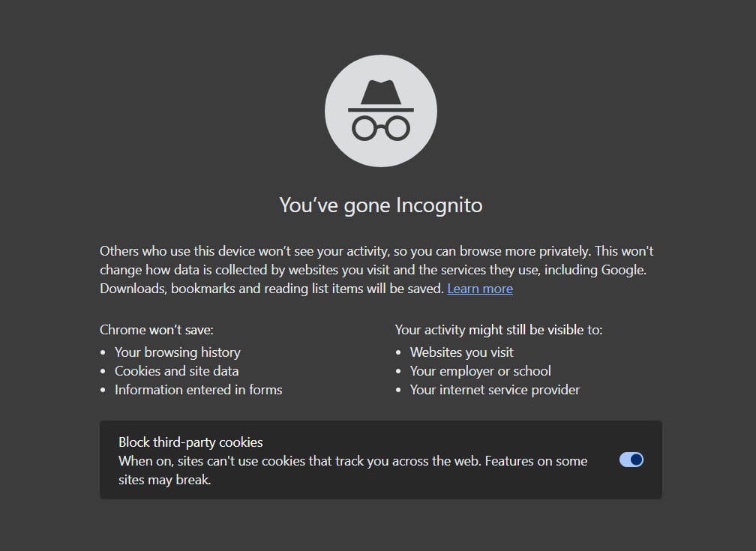Click the glasses in Incognito logo
Viewport: 756px width, 551px height.
381,128
